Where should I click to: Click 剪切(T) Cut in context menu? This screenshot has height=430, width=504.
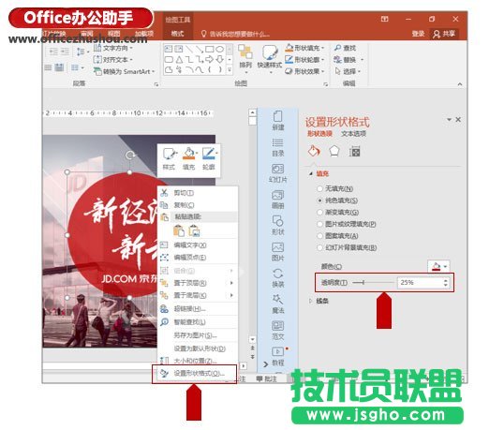click(198, 193)
